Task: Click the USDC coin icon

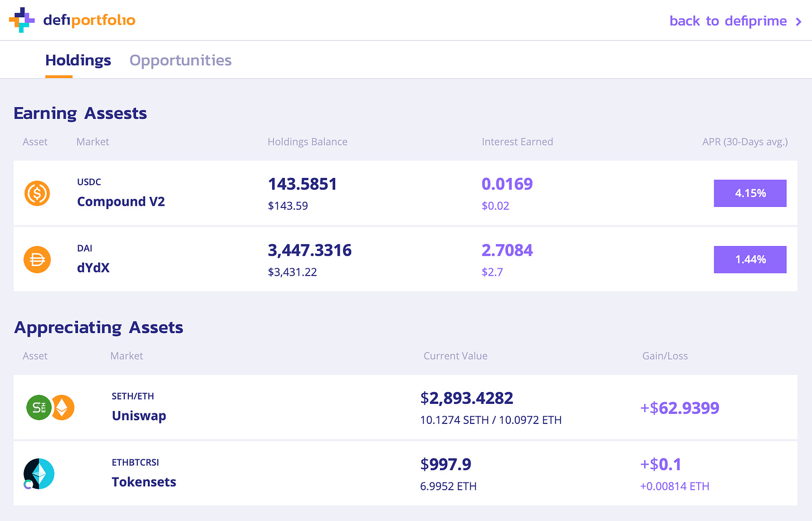Action: click(37, 194)
